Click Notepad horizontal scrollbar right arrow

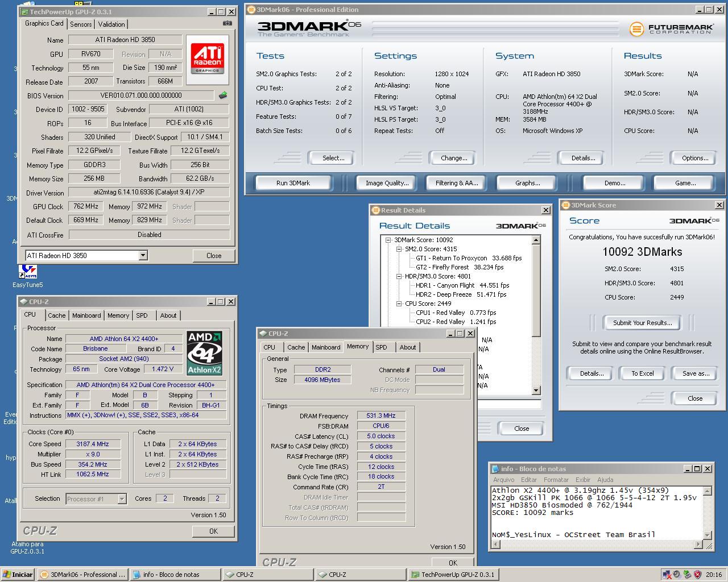click(698, 544)
